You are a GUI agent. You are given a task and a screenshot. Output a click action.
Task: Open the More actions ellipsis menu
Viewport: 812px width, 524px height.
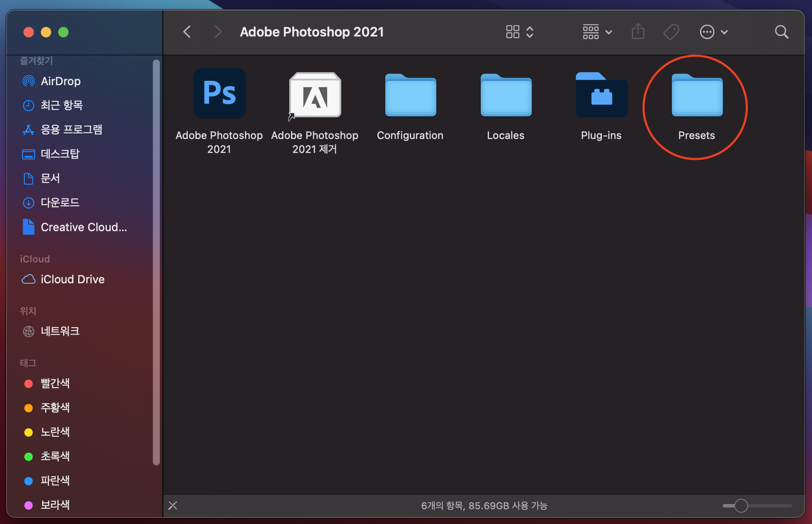click(x=713, y=32)
